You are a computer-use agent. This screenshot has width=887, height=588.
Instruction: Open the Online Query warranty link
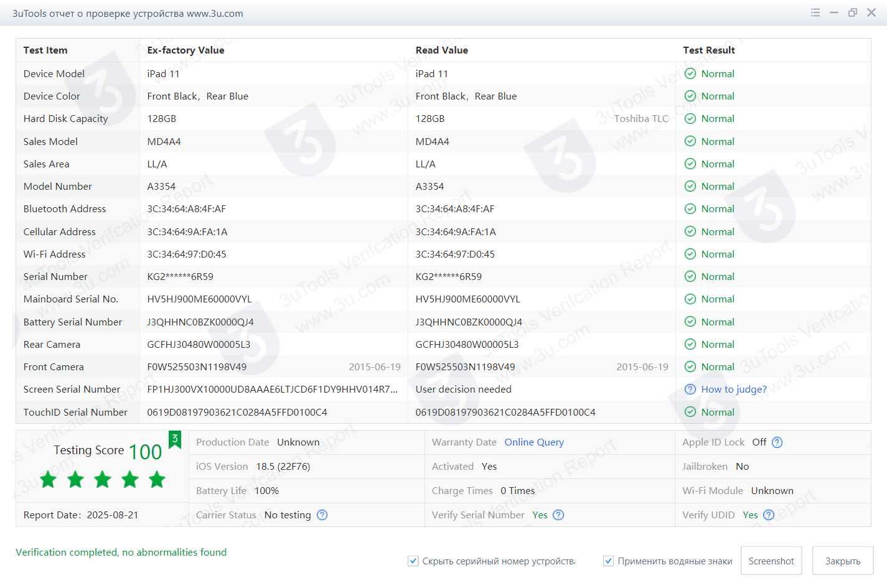534,442
